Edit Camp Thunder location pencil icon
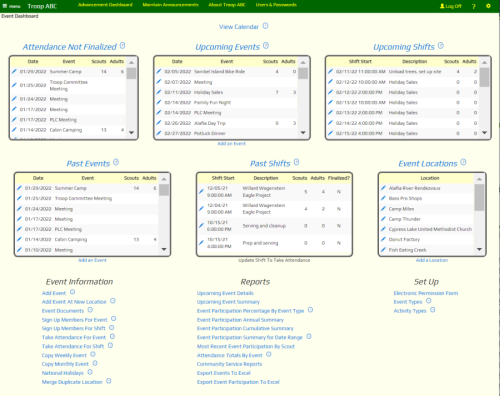 [x=383, y=219]
